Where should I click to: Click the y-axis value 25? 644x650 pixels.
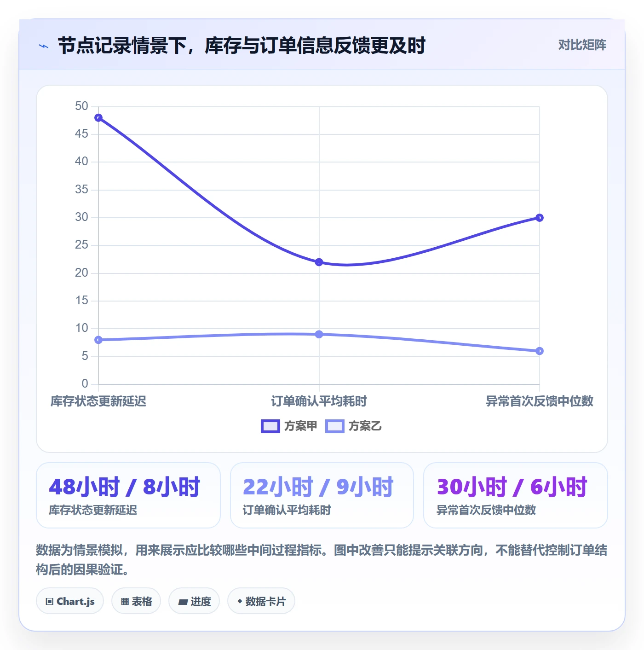[81, 245]
